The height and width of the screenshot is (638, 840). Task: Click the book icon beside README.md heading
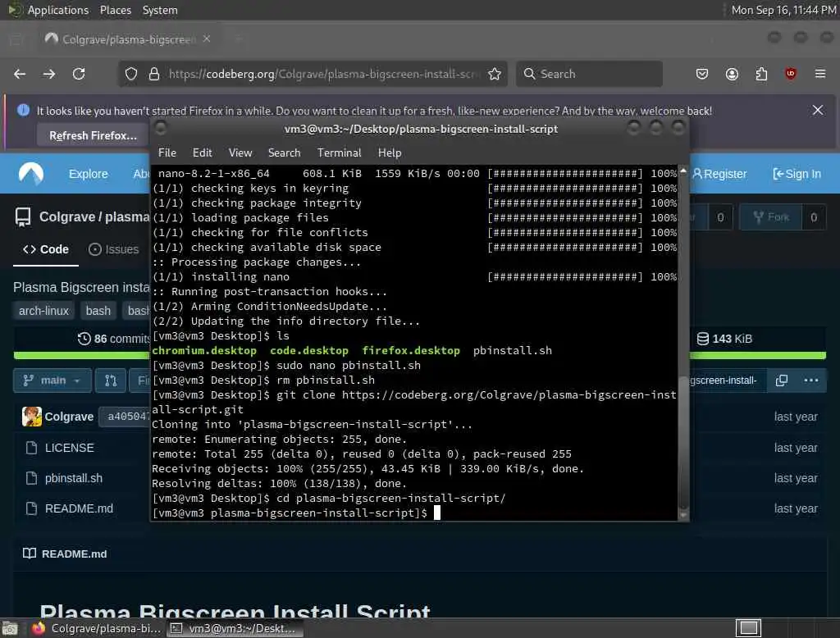pyautogui.click(x=30, y=554)
